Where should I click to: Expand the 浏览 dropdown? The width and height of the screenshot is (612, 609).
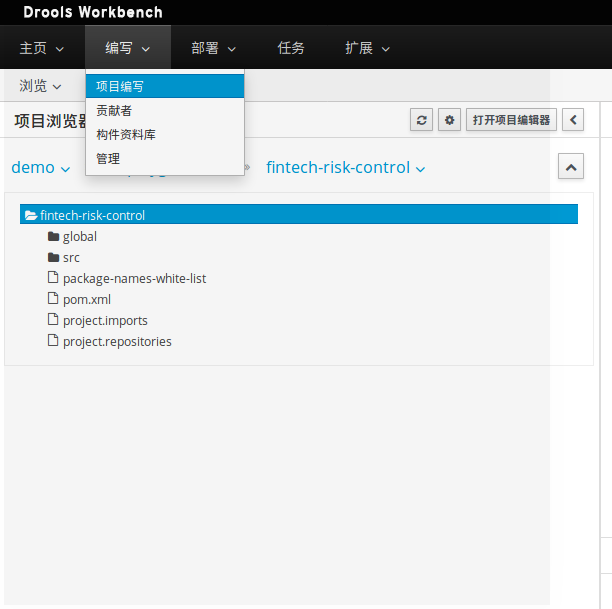(41, 86)
